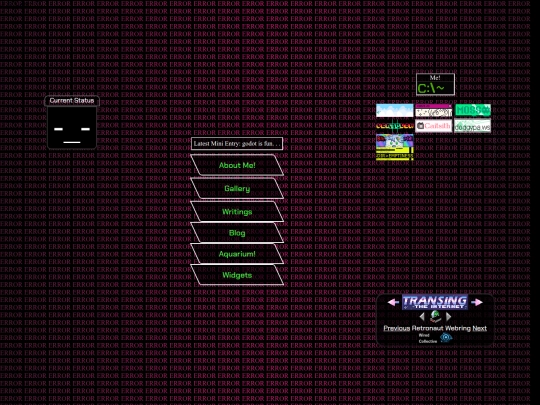Open the Transing the Internet banner
The image size is (540, 405).
coord(435,302)
